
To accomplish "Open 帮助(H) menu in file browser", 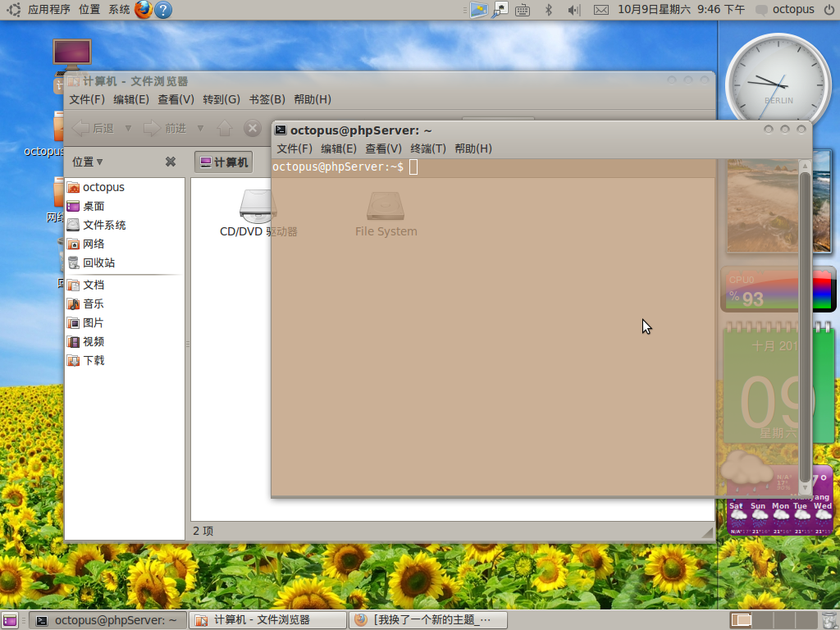I will coord(313,99).
